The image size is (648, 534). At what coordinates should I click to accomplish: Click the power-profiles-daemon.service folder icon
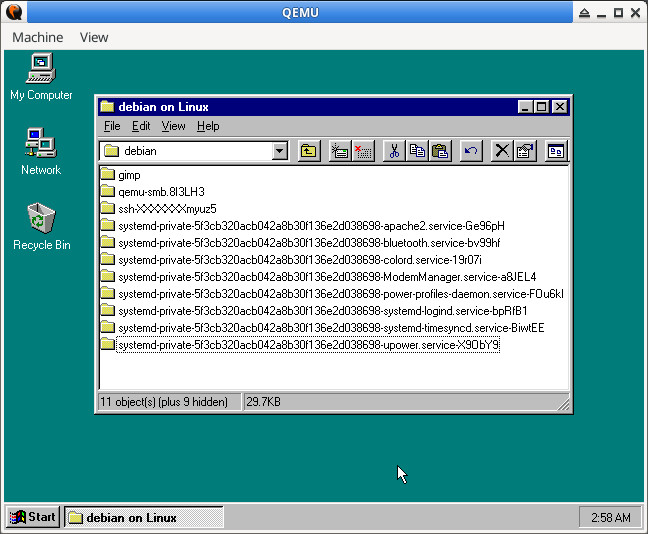107,293
